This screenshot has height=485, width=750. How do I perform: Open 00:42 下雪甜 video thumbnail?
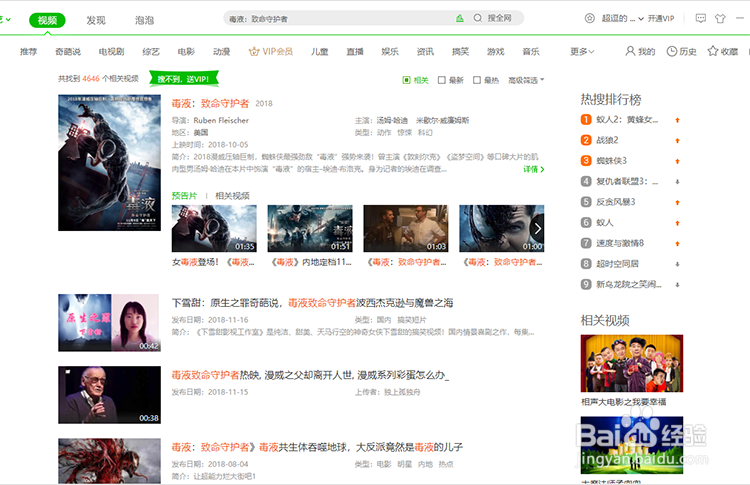pyautogui.click(x=110, y=323)
